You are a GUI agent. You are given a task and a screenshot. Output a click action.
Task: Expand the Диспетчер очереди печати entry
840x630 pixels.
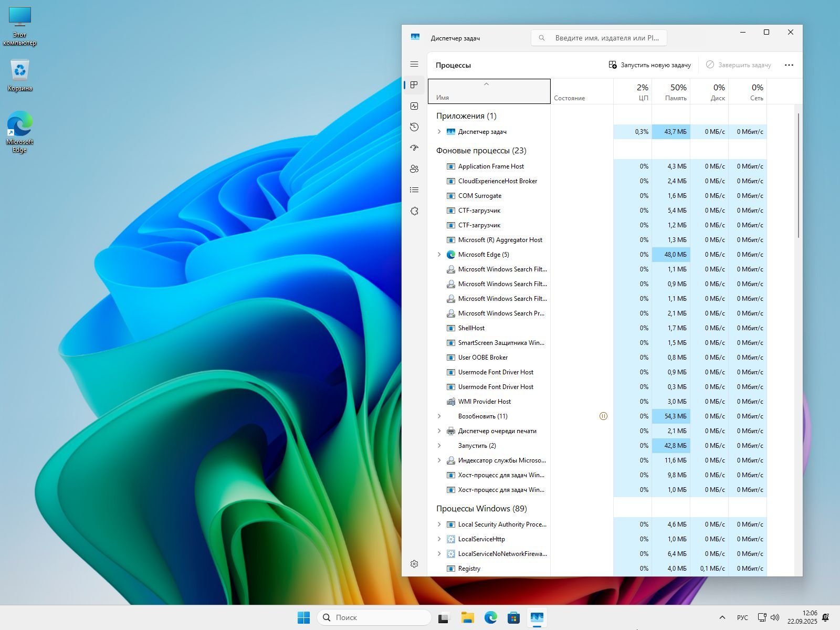click(439, 431)
